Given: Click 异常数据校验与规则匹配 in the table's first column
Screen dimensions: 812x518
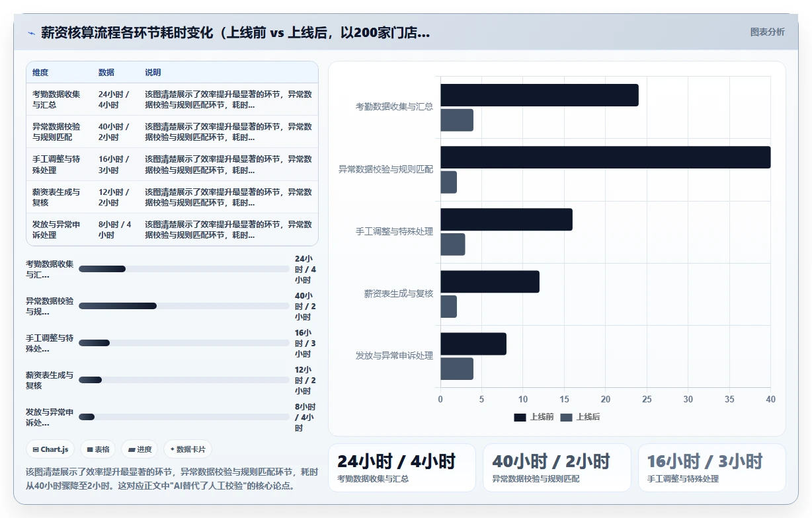Looking at the screenshot, I should tap(56, 131).
